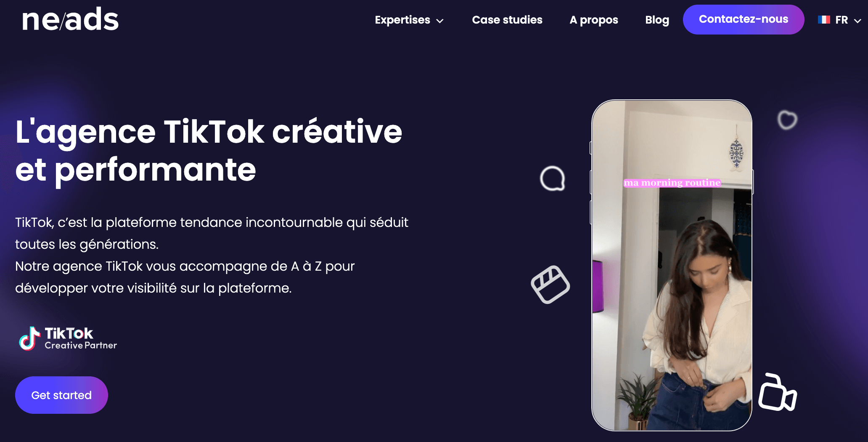Click the clapperboard icon
Screen dimensions: 868x442
tap(550, 285)
